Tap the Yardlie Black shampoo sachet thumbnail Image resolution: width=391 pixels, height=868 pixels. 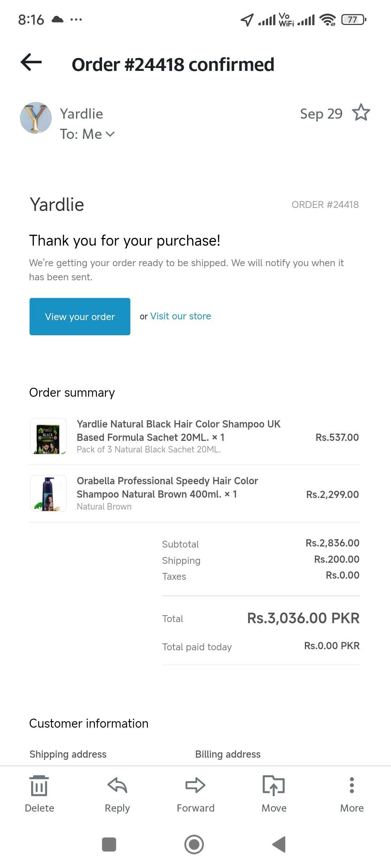(48, 436)
